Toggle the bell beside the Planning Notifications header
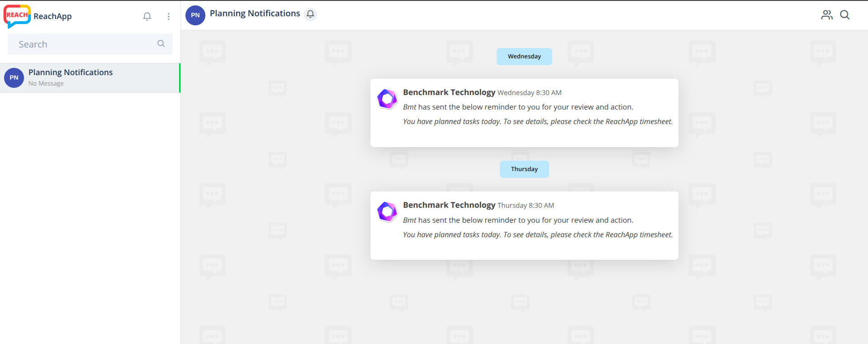The image size is (868, 344). [x=310, y=14]
